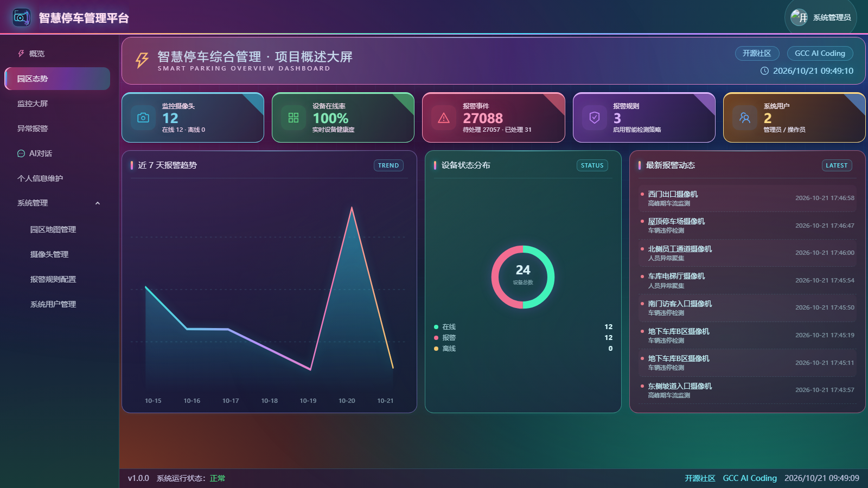The height and width of the screenshot is (488, 868).
Task: Open the 北侧员工通道摄像机 alarm entry
Action: tap(747, 253)
